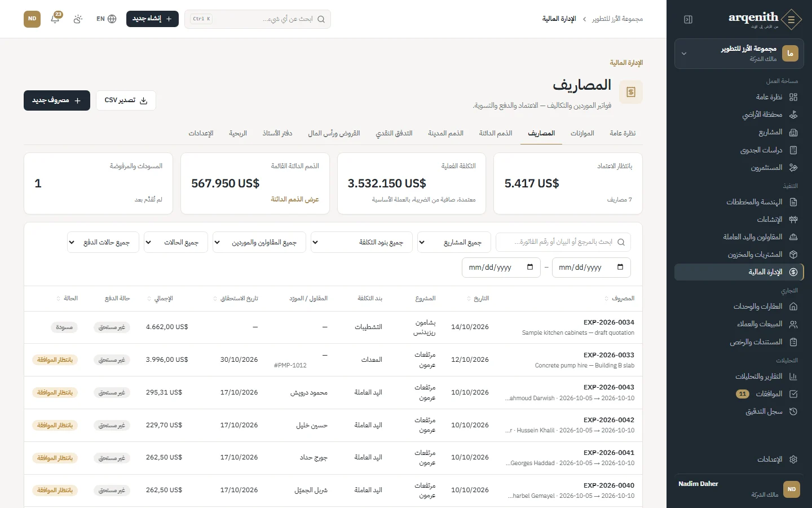Image resolution: width=812 pixels, height=508 pixels.
Task: Open جميع المشاريع filter dropdown
Action: 454,242
